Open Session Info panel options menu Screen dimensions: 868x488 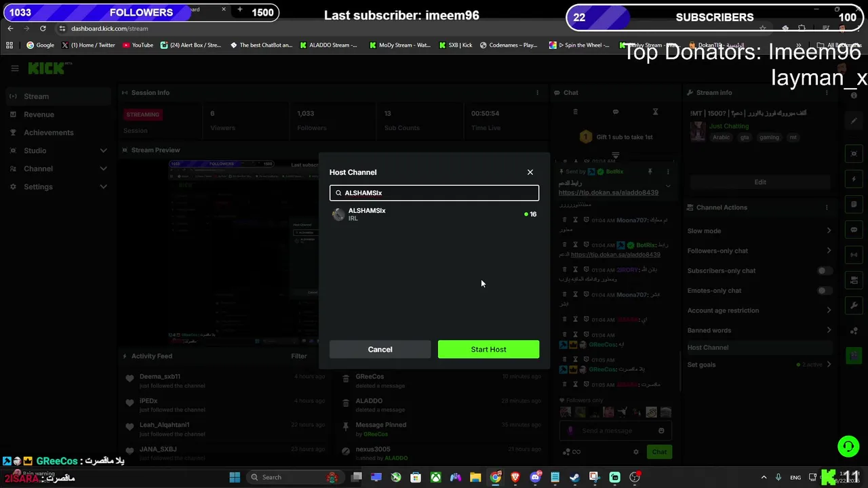(537, 92)
